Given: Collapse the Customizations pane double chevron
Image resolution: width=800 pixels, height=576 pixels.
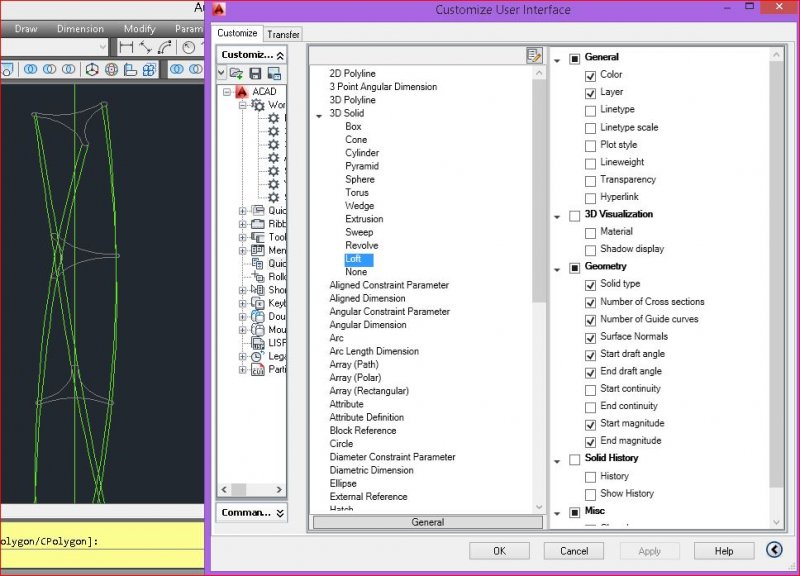Looking at the screenshot, I should click(280, 56).
